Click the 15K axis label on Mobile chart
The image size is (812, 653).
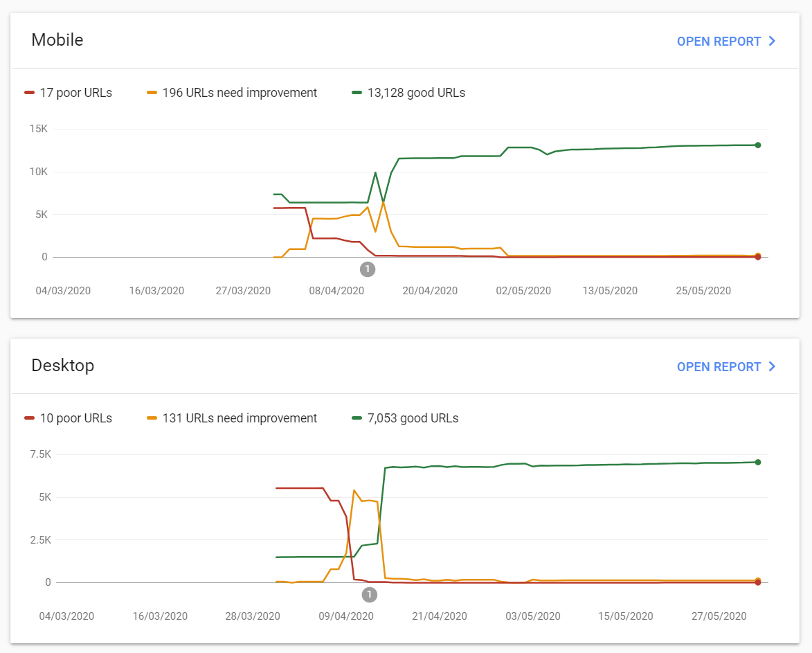tap(38, 128)
